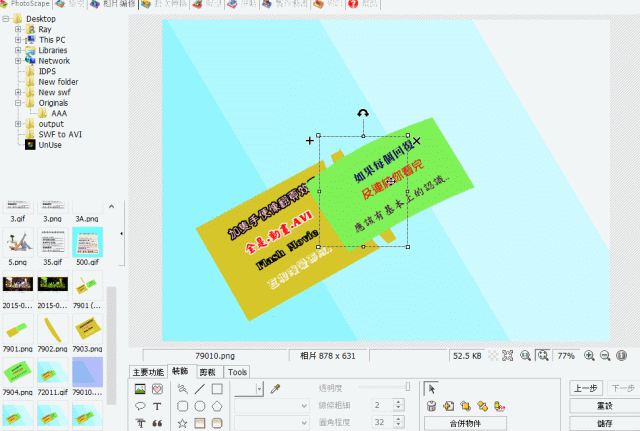Zoom out with the minus magnifier

pos(605,356)
